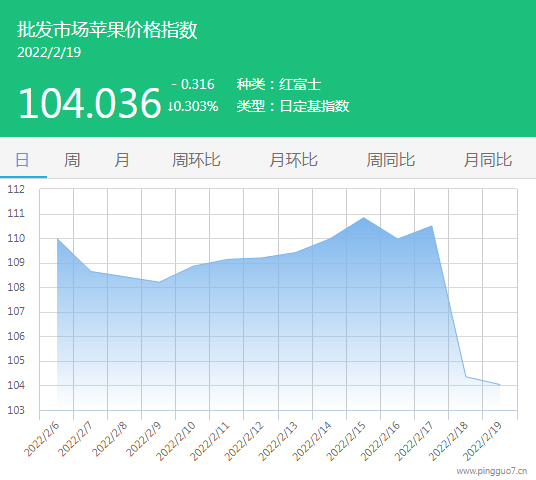536x480 pixels.
Task: Switch to the 周 weekly tab
Action: click(x=72, y=160)
